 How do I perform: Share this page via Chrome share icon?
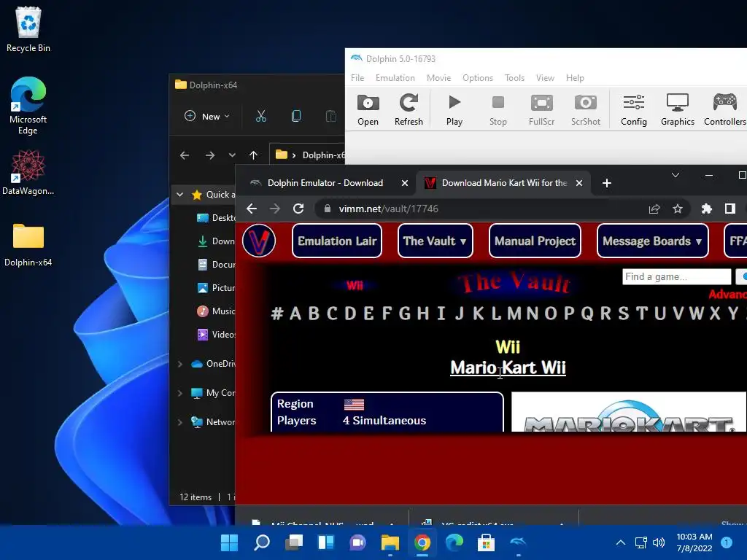pyautogui.click(x=654, y=209)
